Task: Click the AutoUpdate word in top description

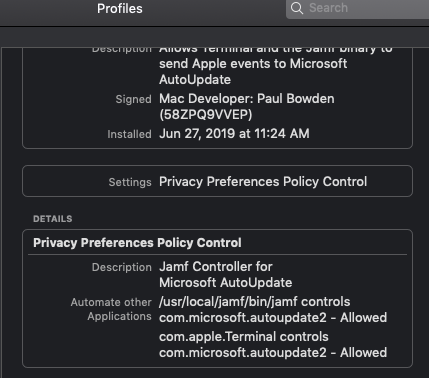Action: tap(195, 80)
